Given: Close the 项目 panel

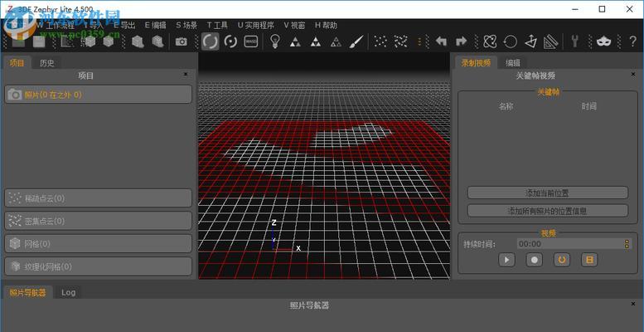Looking at the screenshot, I should (x=186, y=74).
